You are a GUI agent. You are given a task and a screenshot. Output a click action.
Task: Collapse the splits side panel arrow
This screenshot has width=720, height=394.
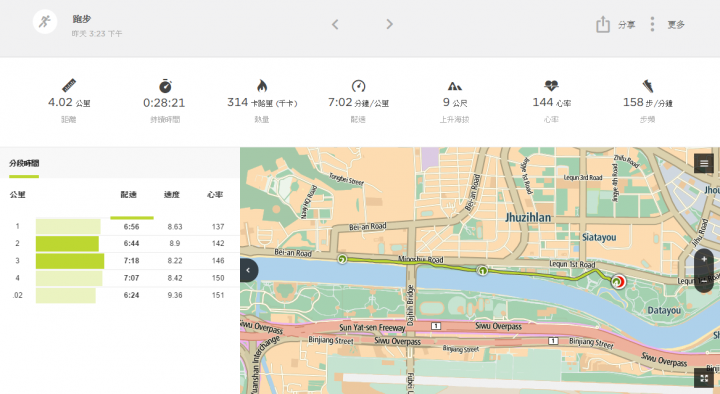point(248,270)
